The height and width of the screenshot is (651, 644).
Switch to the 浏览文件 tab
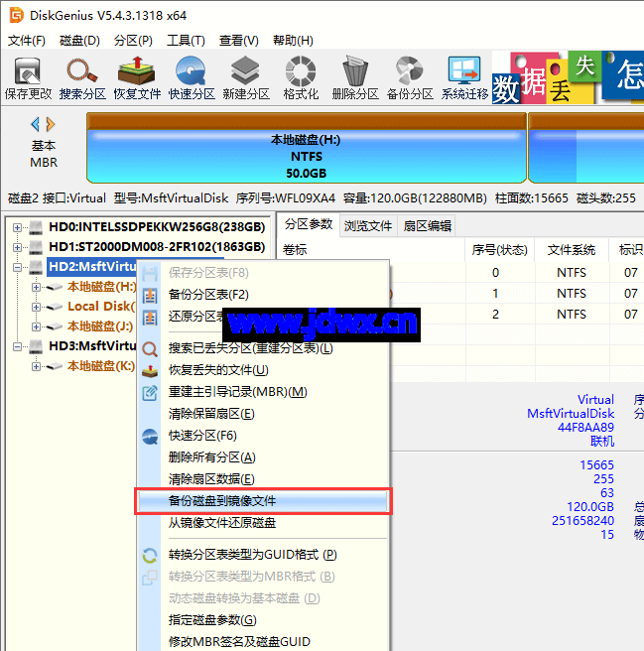[x=368, y=226]
